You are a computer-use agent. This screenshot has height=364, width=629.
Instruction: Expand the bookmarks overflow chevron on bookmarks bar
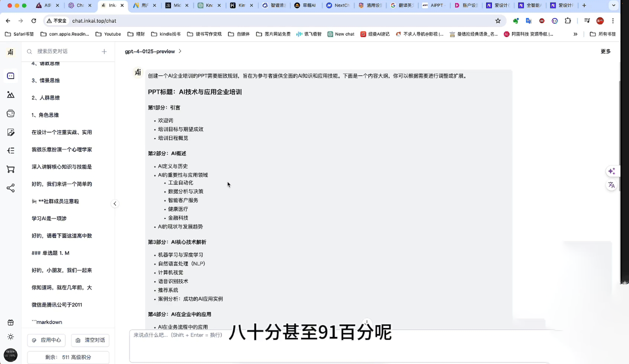point(575,34)
